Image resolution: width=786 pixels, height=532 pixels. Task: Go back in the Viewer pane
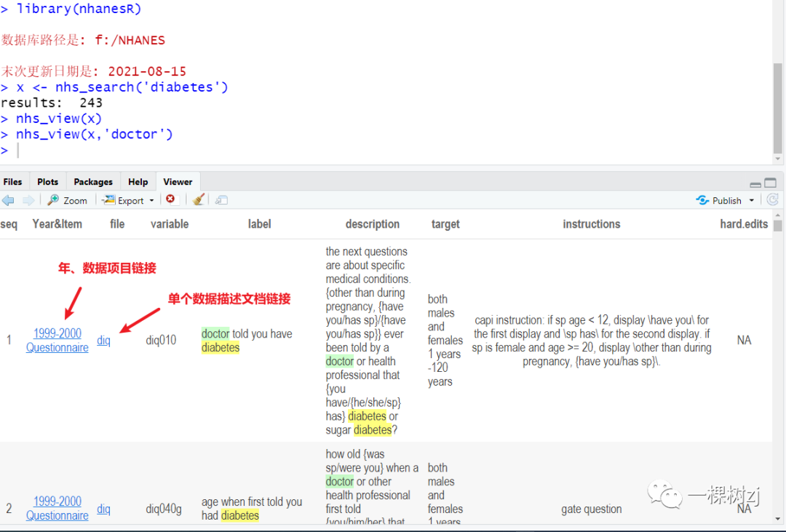click(x=8, y=200)
